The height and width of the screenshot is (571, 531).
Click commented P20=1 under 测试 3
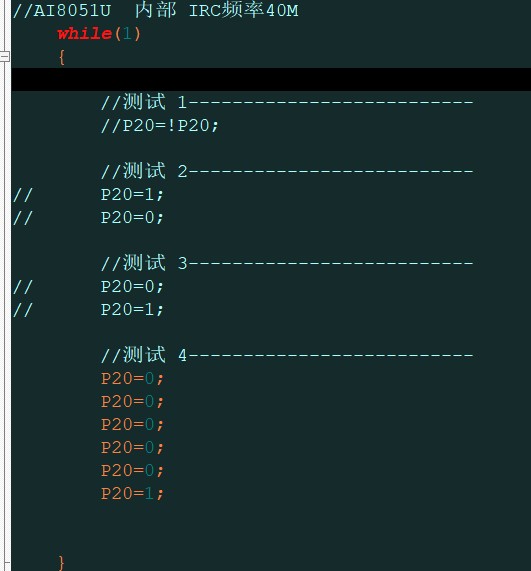click(132, 309)
